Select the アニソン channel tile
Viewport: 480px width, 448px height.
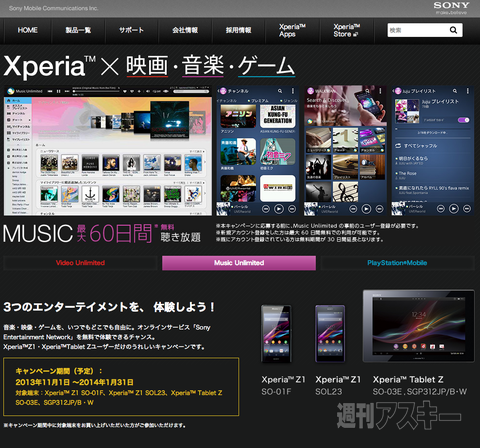[x=238, y=116]
